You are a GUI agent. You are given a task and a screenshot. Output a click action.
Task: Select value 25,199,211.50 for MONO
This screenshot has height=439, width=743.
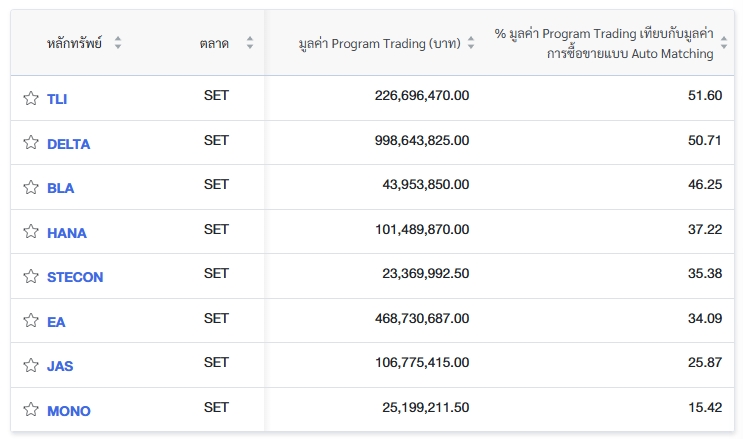(x=426, y=407)
